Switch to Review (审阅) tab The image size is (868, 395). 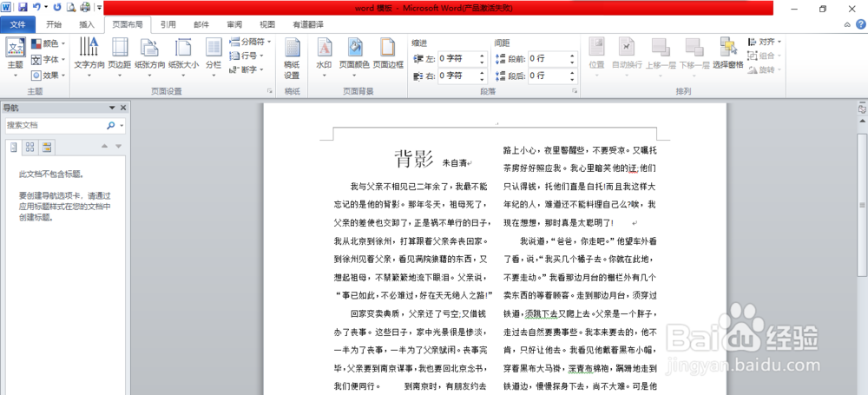234,24
